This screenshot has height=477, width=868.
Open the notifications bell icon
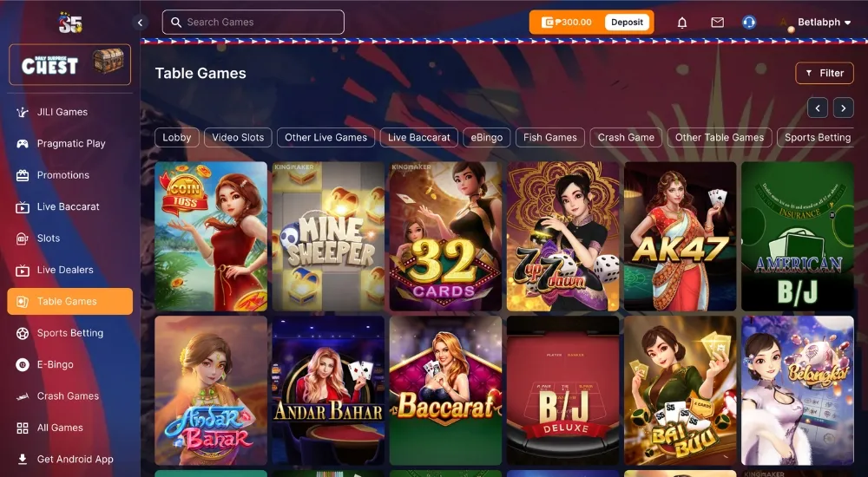click(682, 23)
